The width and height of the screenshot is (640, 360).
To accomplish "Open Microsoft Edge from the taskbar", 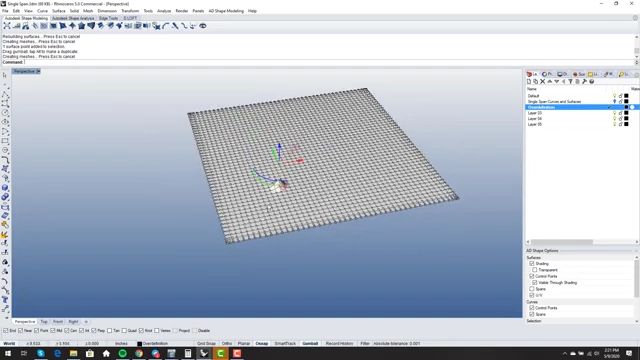I will point(57,353).
